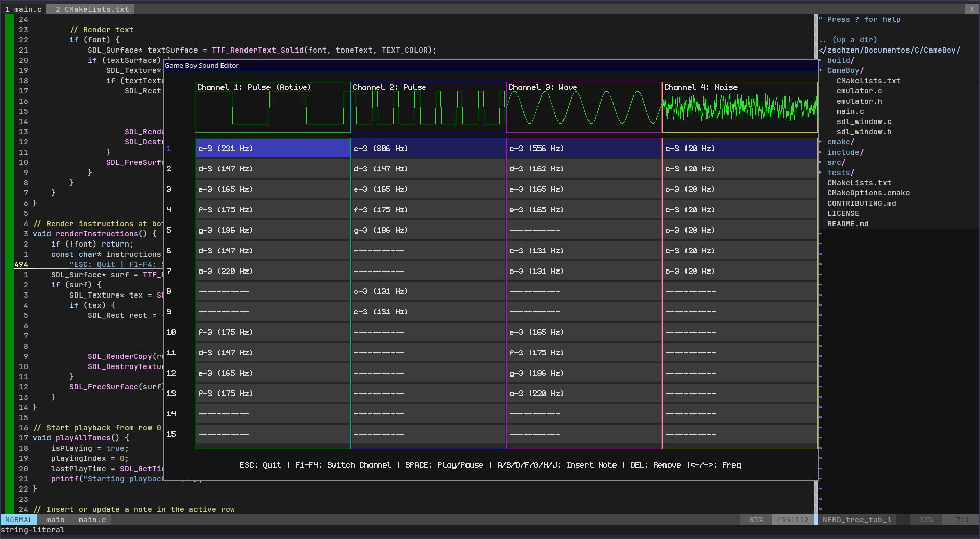Click the Game Boy Sound Editor title bar
This screenshot has width=980, height=539.
click(491, 65)
